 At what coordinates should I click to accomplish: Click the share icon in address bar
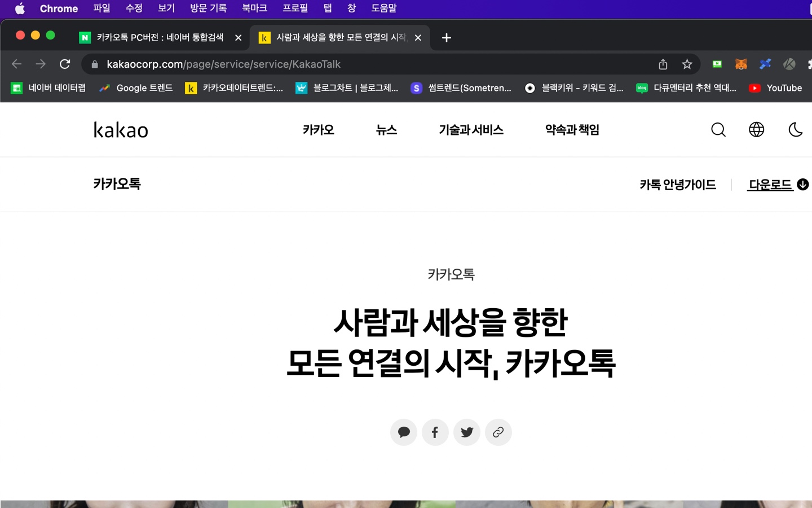click(663, 64)
